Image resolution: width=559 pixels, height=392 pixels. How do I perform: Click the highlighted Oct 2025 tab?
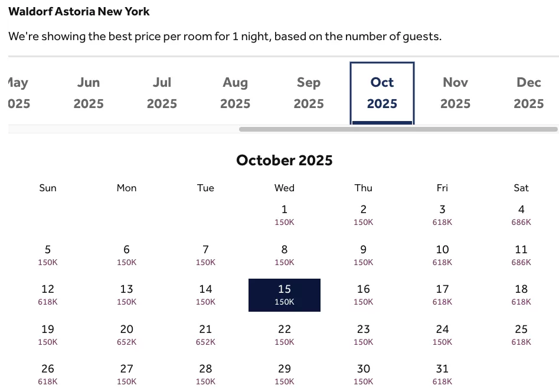[382, 93]
